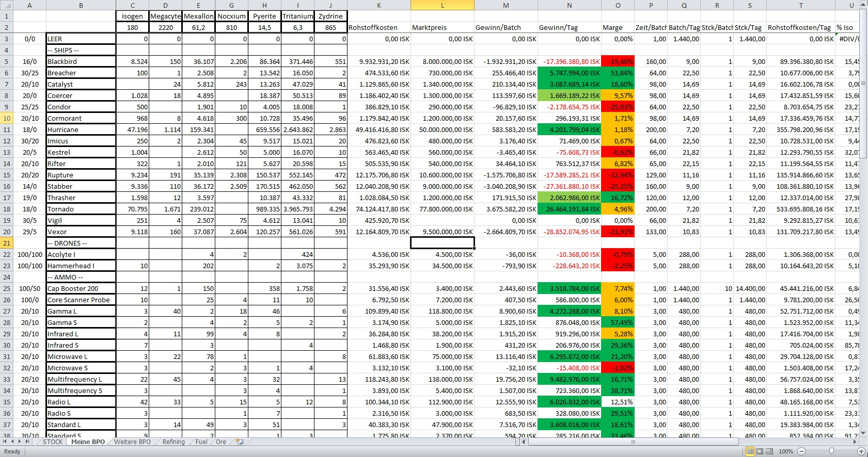Click the zoom in plus button
Screen dimensions: 868x457
click(861, 451)
